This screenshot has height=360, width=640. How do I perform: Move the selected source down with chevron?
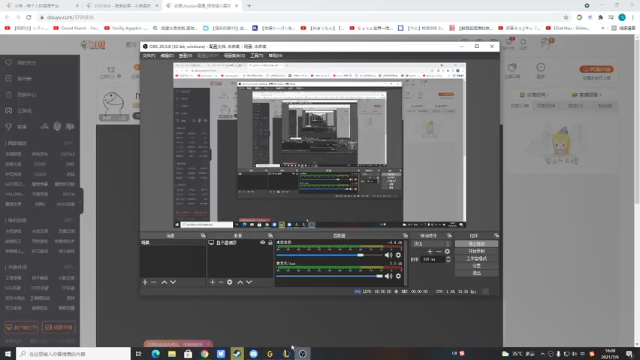[249, 282]
